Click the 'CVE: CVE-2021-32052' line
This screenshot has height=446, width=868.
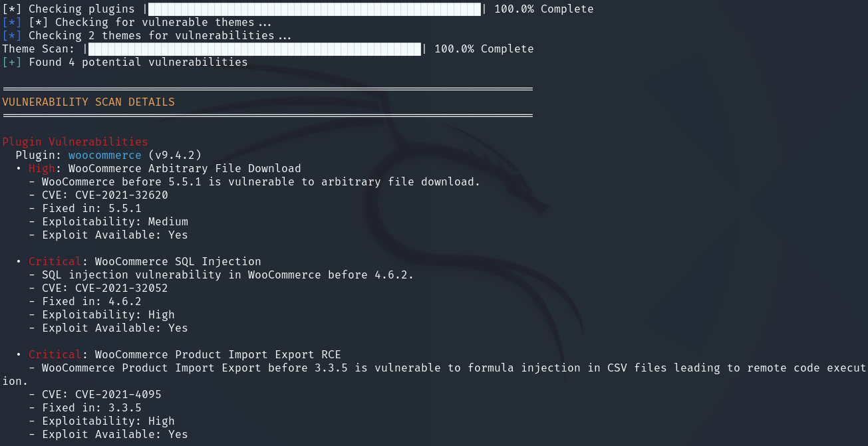(105, 288)
